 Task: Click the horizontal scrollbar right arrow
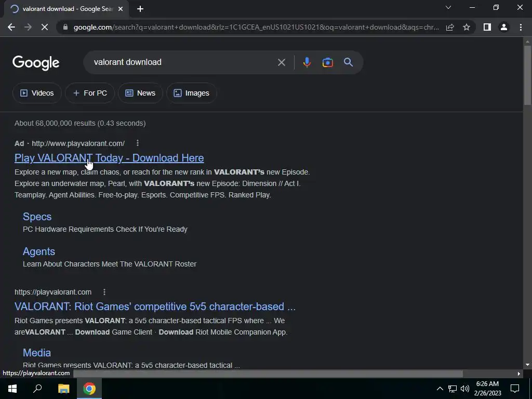(519, 374)
